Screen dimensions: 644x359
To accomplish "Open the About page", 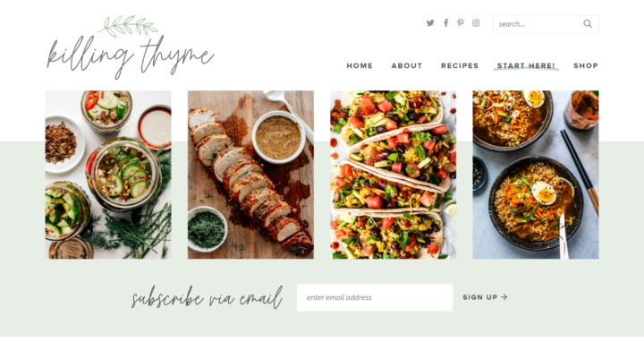I will point(407,65).
